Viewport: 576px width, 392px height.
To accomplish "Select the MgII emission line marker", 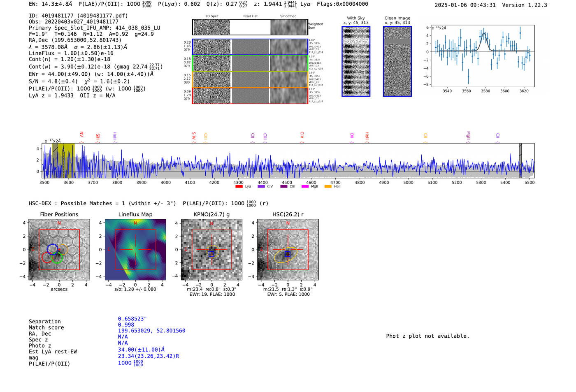I will 468,137.
